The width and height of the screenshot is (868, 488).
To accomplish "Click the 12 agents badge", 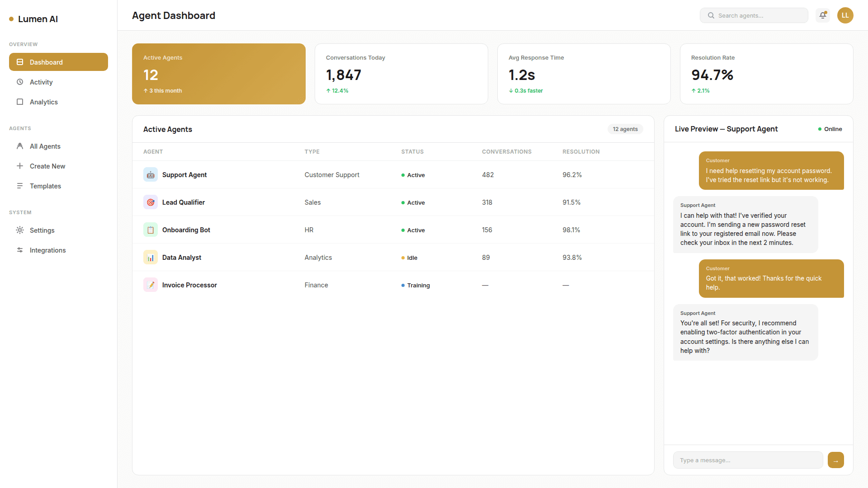I will click(x=625, y=129).
